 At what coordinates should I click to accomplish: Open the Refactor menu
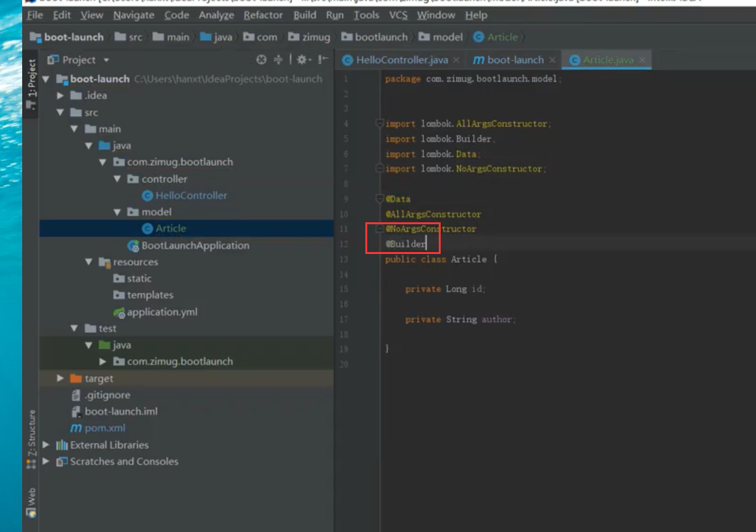click(x=263, y=15)
